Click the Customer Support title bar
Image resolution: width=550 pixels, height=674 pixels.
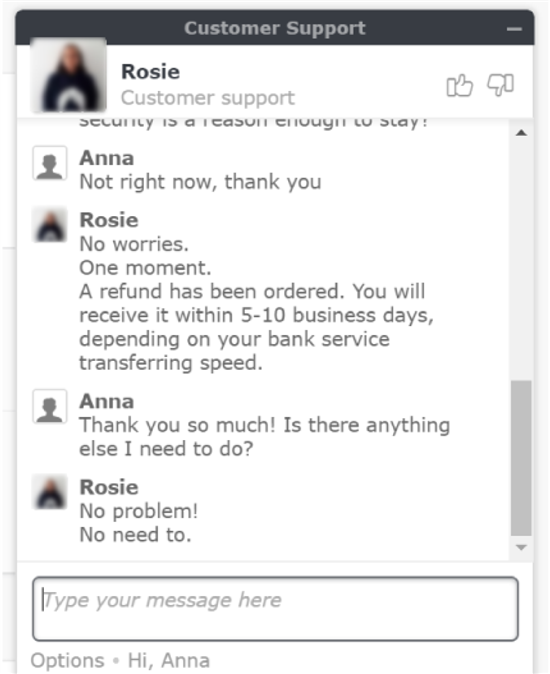coord(275,28)
